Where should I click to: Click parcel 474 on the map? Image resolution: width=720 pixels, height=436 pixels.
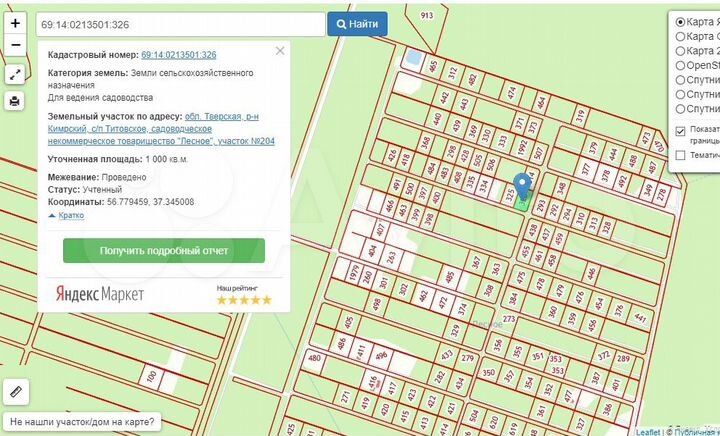[512, 94]
